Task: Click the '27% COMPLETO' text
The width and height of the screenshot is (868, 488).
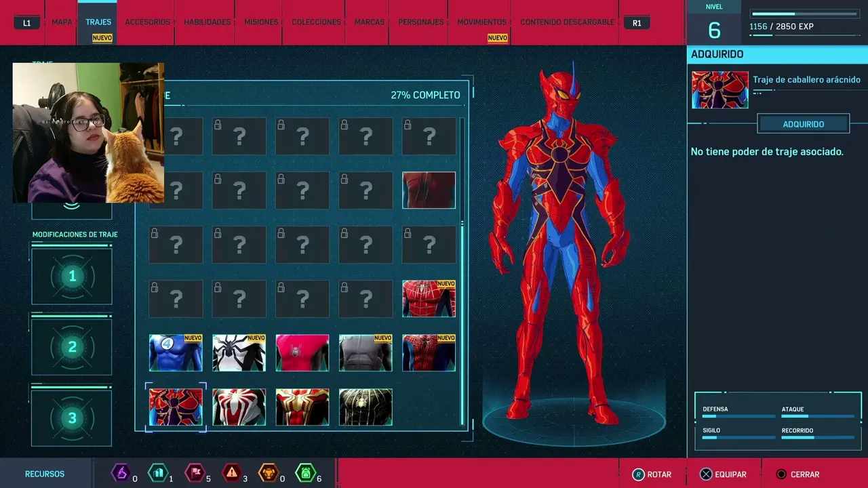Action: [425, 95]
